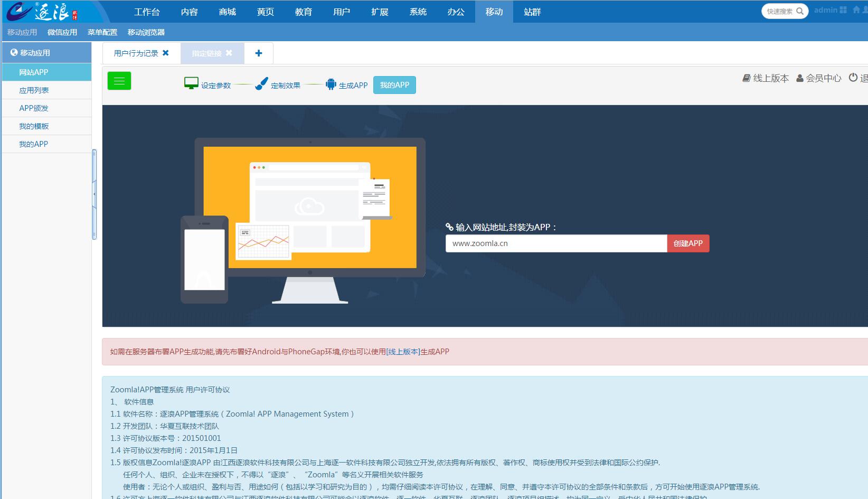Click the 移动应用 sidebar header
The image size is (868, 499).
(46, 53)
